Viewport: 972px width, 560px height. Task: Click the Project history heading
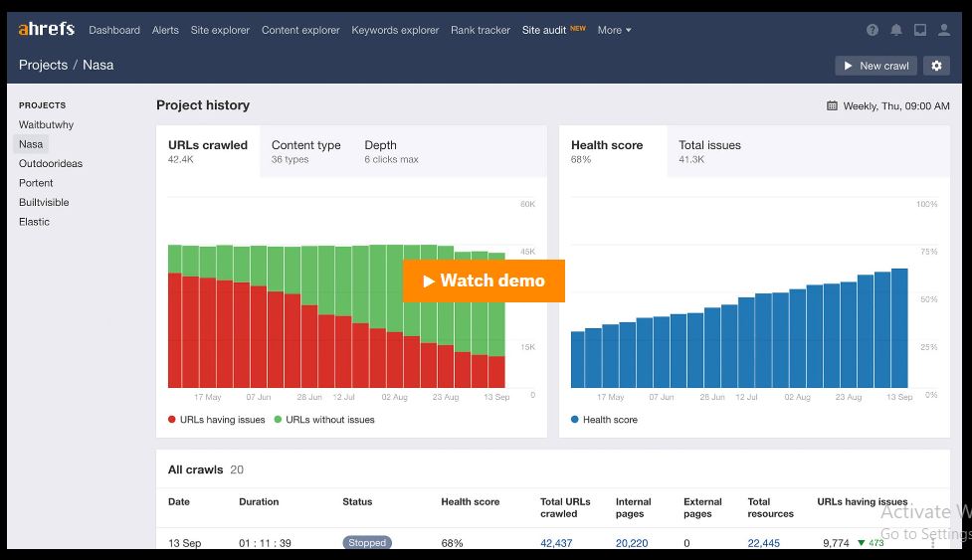coord(203,105)
